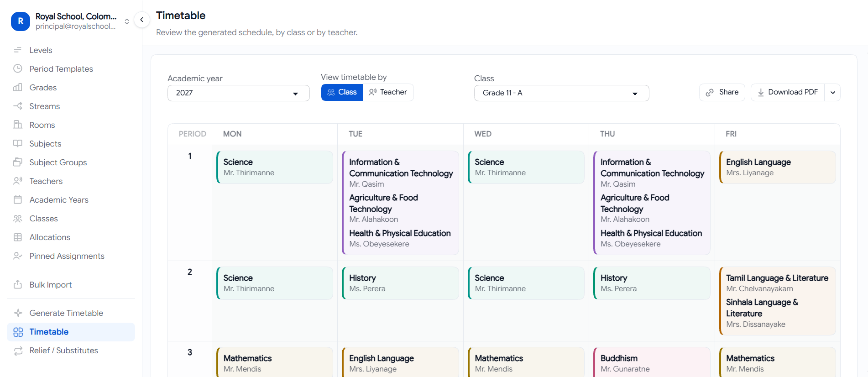The width and height of the screenshot is (868, 377).
Task: Click the Streams branching icon
Action: point(18,106)
